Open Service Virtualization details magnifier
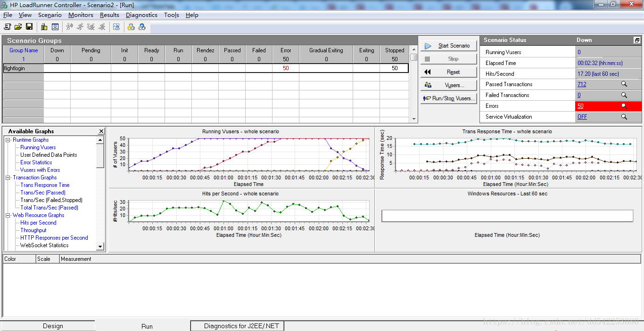Image resolution: width=644 pixels, height=331 pixels. pos(624,117)
